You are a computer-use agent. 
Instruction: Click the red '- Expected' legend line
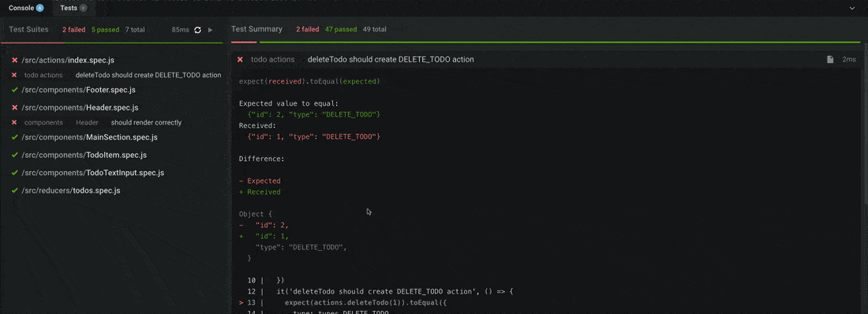click(x=260, y=181)
